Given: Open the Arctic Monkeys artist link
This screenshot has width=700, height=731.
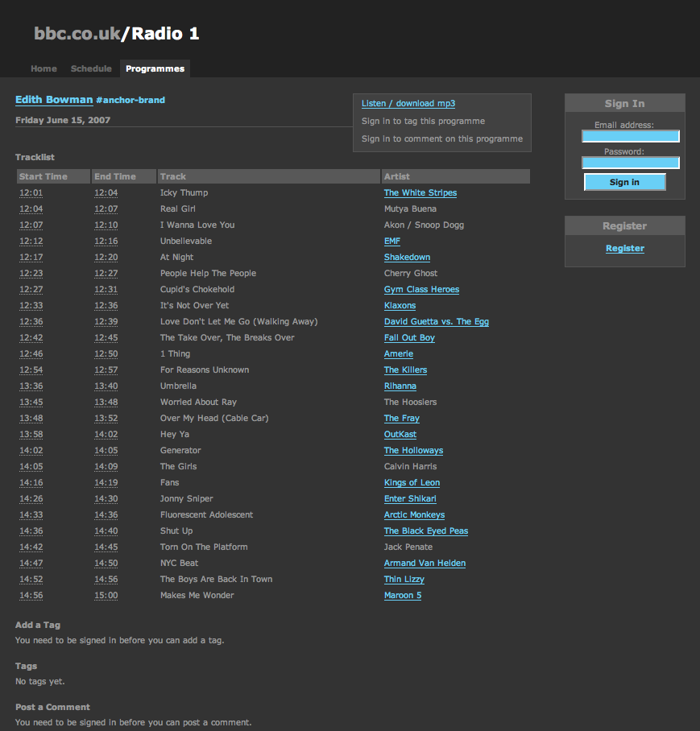Looking at the screenshot, I should point(414,514).
